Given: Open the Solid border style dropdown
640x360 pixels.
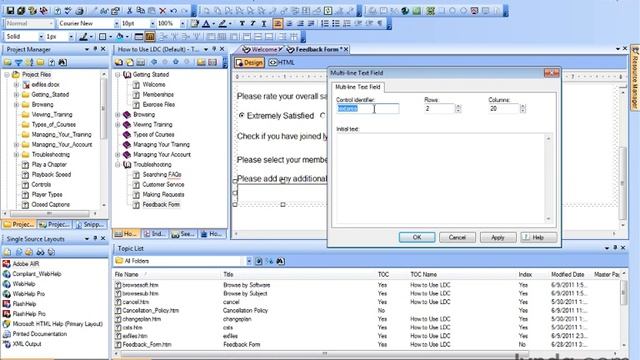Looking at the screenshot, I should coord(41,37).
